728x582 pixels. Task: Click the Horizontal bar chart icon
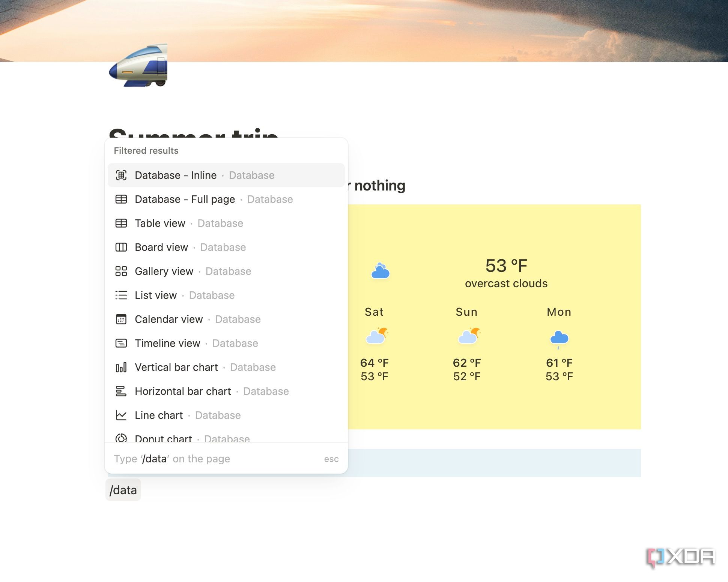click(x=121, y=391)
